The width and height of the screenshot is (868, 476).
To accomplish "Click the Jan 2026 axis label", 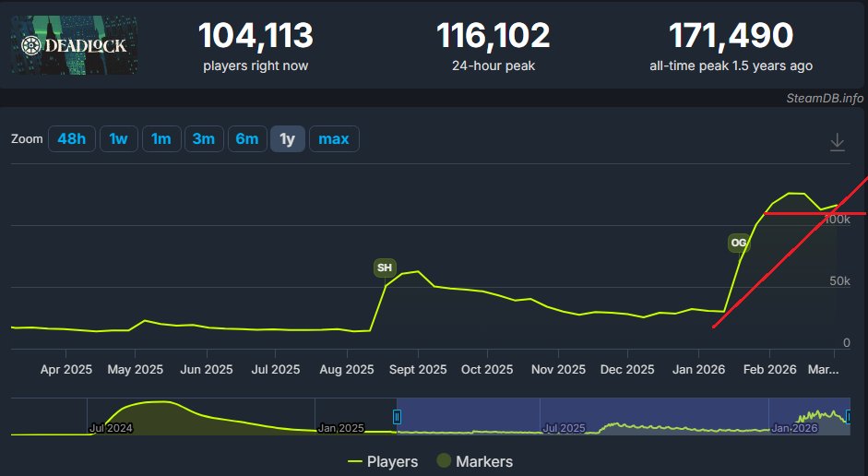I will (x=698, y=369).
